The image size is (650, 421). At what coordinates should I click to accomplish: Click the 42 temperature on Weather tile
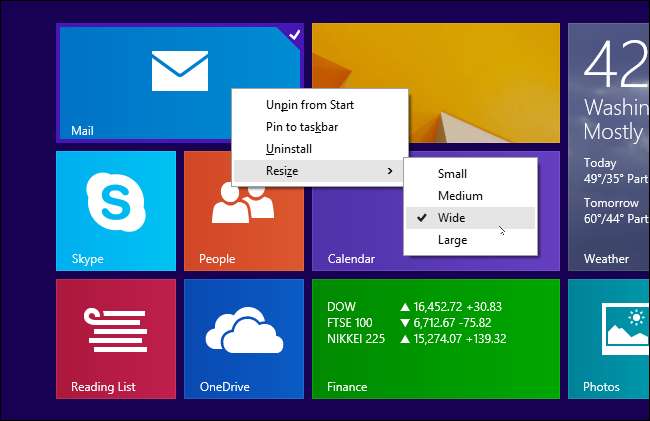pos(616,64)
